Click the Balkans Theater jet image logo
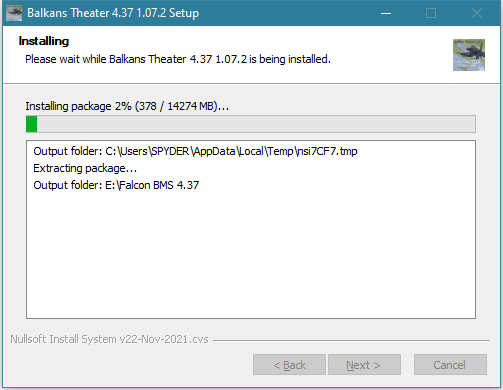 [x=469, y=55]
